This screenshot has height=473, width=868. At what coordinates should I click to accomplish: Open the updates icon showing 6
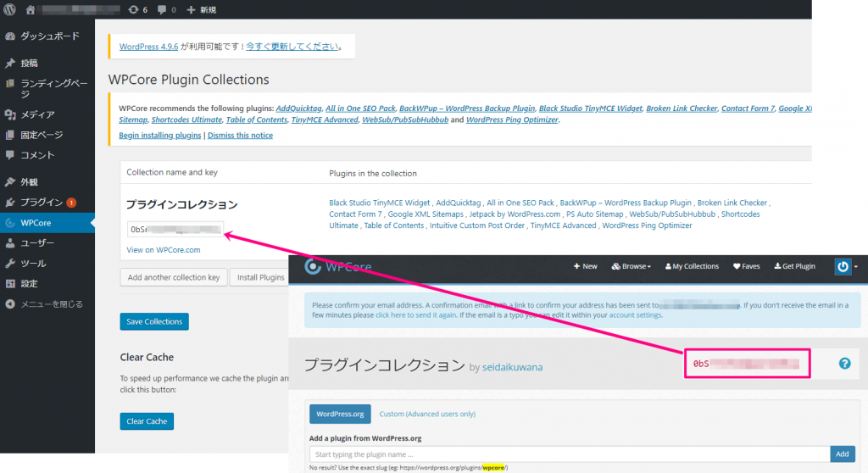pyautogui.click(x=138, y=10)
